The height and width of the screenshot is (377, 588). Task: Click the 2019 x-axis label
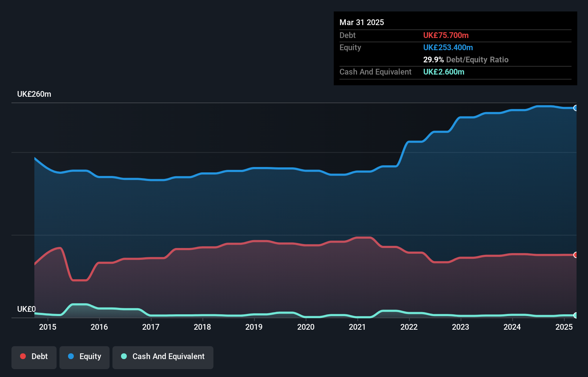point(254,327)
